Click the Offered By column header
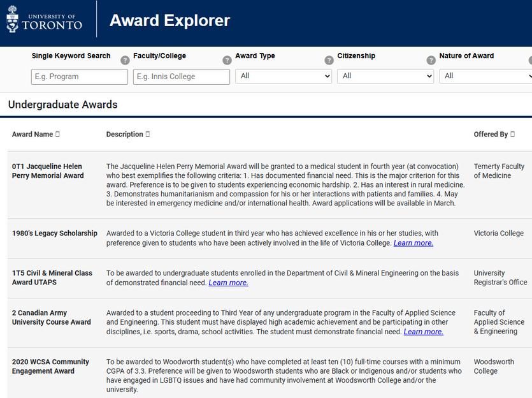Viewport: 532px width, 398px height. point(491,134)
